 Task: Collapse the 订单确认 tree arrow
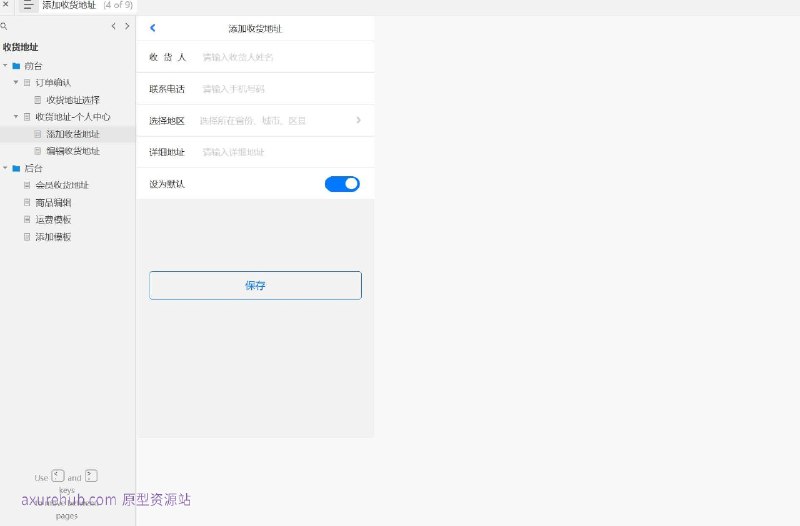[16, 82]
